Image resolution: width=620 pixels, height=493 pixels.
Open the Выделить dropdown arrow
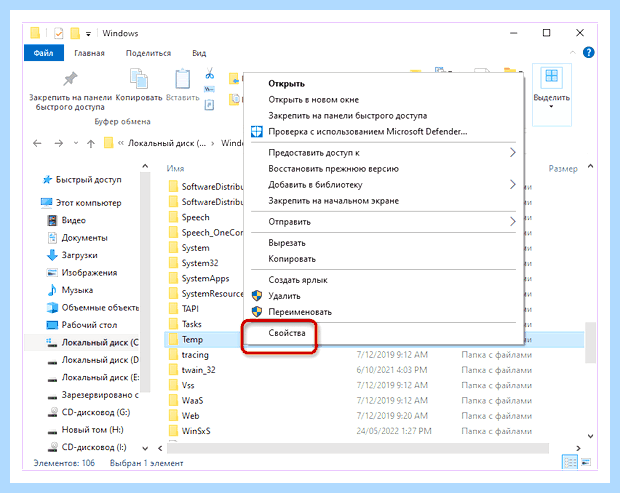click(551, 107)
